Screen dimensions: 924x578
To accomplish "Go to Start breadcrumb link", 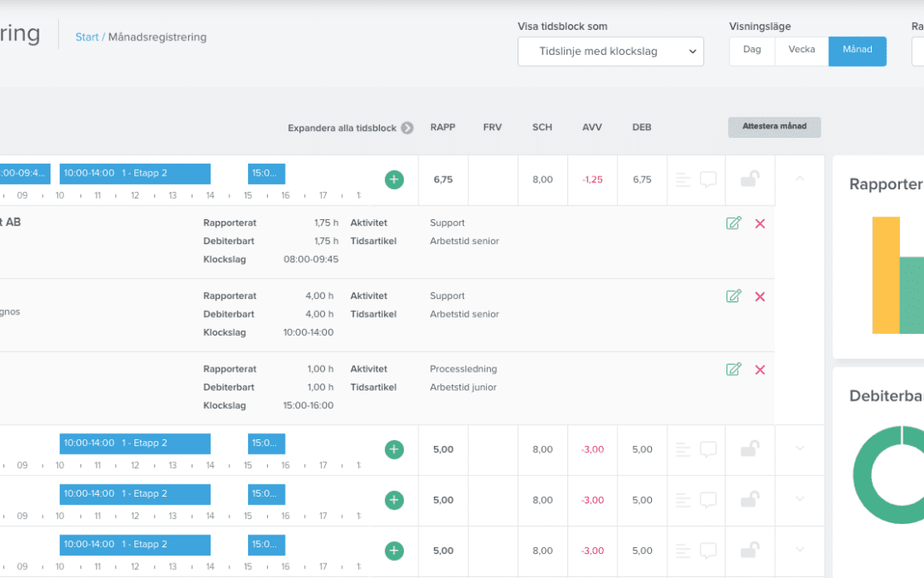I will (x=86, y=38).
